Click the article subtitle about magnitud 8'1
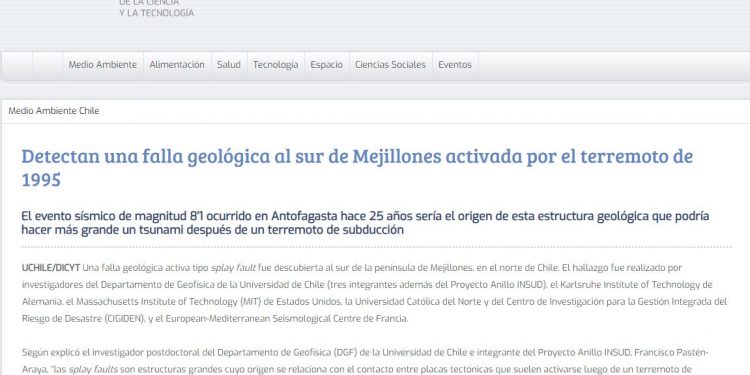Viewport: 750px width, 375px height. 365,223
